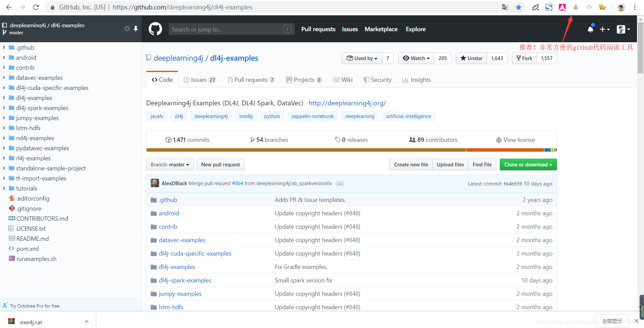The width and height of the screenshot is (644, 328).
Task: Switch to the Wiki tab
Action: point(343,80)
